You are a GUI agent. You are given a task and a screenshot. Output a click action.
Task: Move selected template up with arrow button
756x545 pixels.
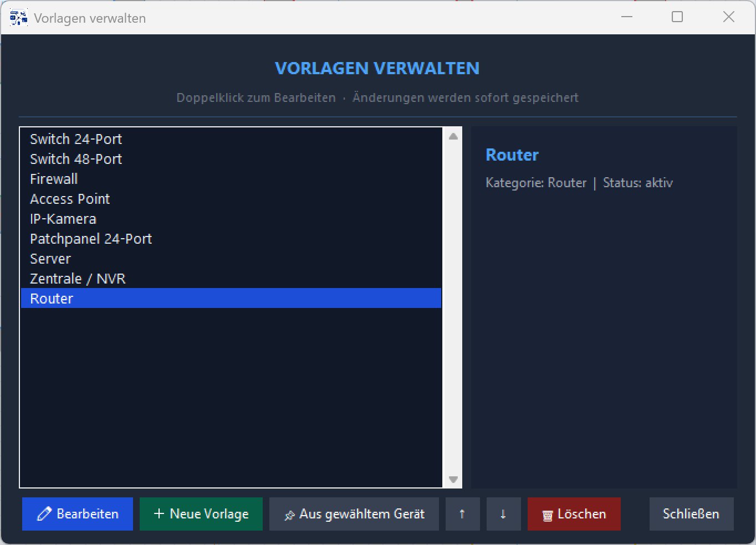point(463,514)
